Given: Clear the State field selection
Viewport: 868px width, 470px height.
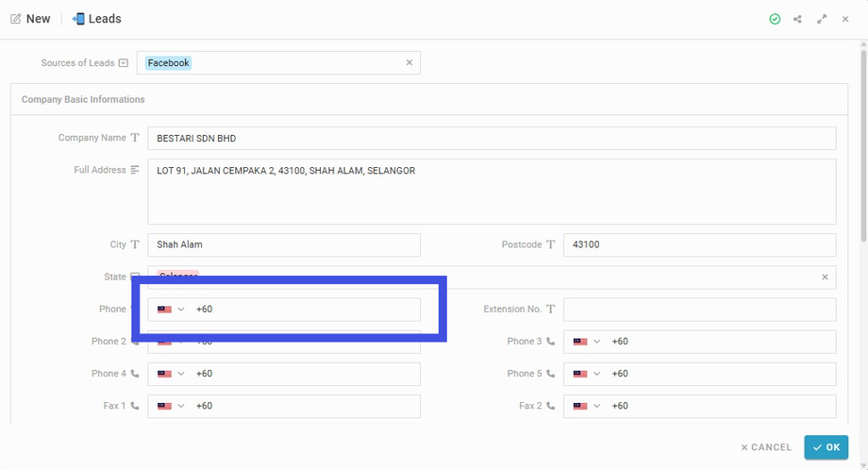Looking at the screenshot, I should [x=825, y=277].
